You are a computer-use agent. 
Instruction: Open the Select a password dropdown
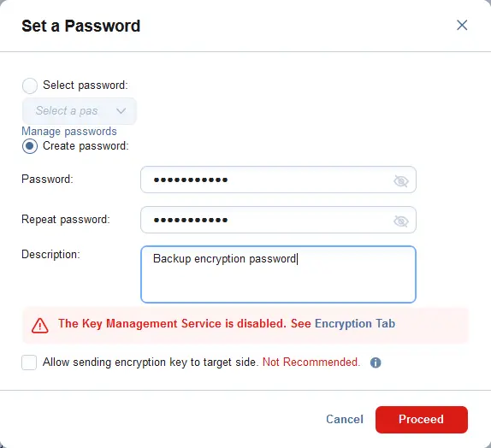point(80,111)
